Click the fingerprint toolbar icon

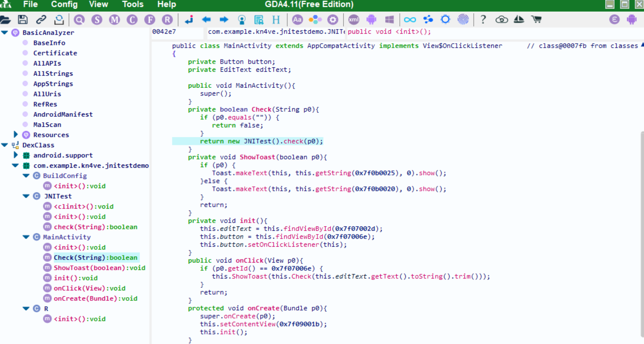(463, 20)
